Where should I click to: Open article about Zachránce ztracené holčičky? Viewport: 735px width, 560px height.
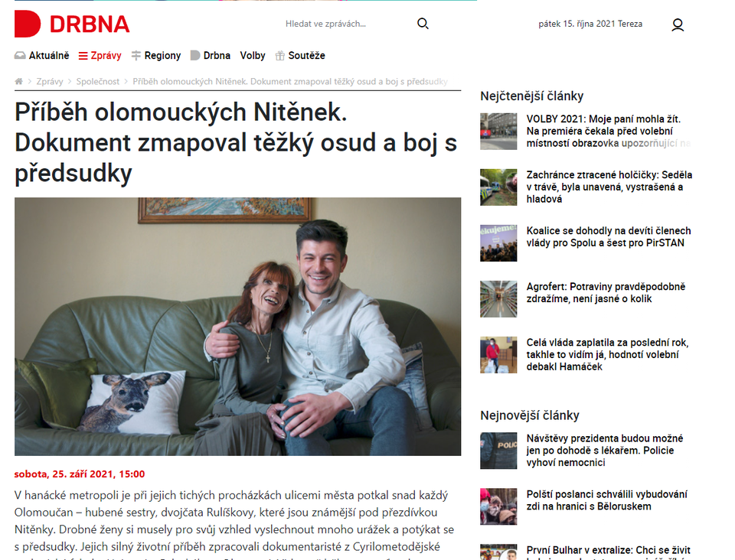point(609,187)
